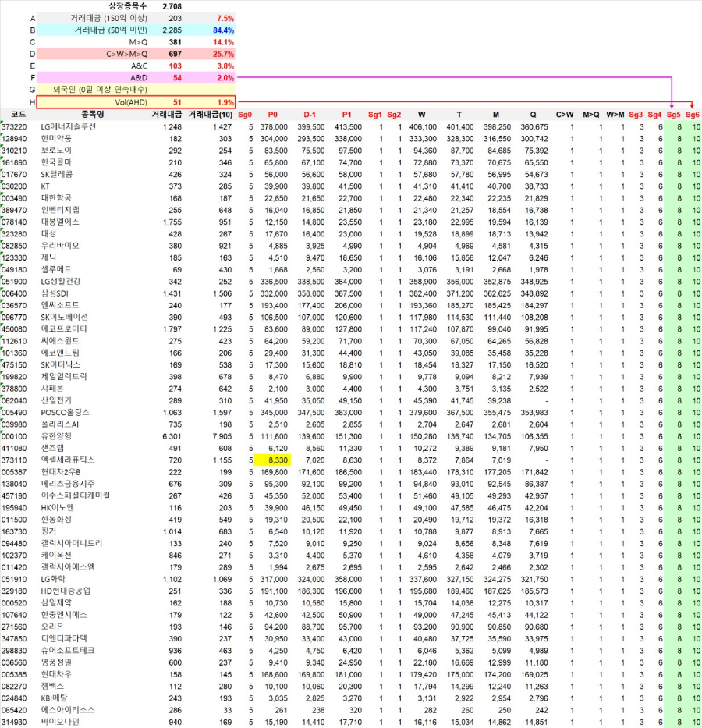Select the 폴라리스AI stock name
Screen dimensions: 702x728
(59, 424)
